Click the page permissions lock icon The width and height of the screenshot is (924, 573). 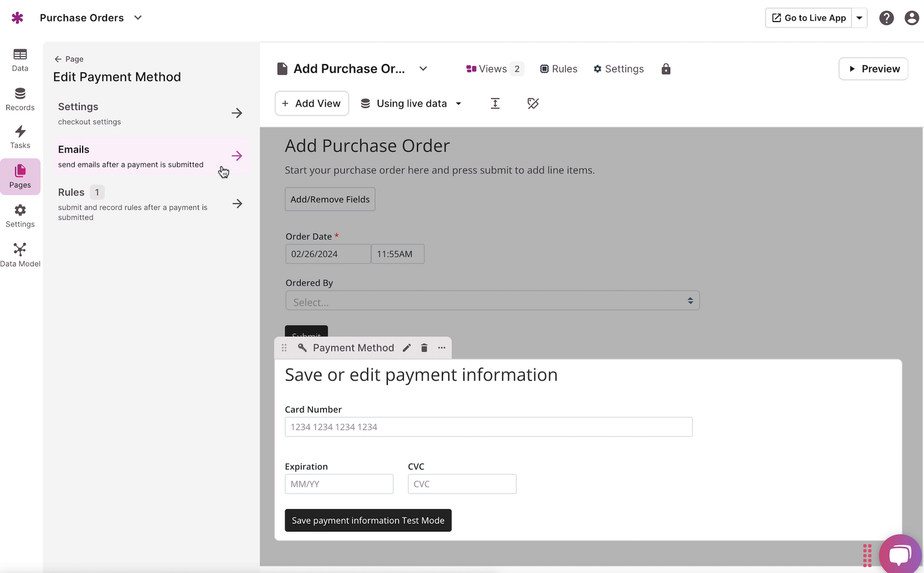click(x=666, y=68)
